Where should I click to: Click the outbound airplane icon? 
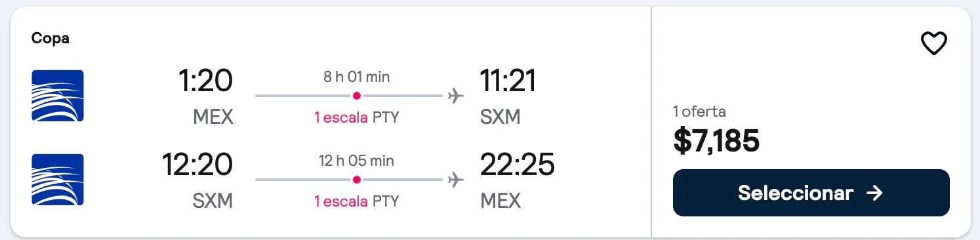click(456, 96)
